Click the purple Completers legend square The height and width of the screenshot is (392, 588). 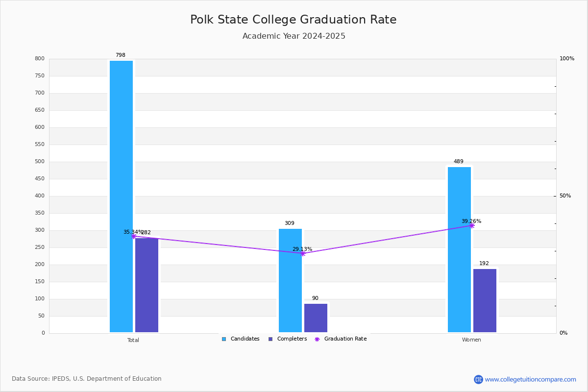coord(270,339)
